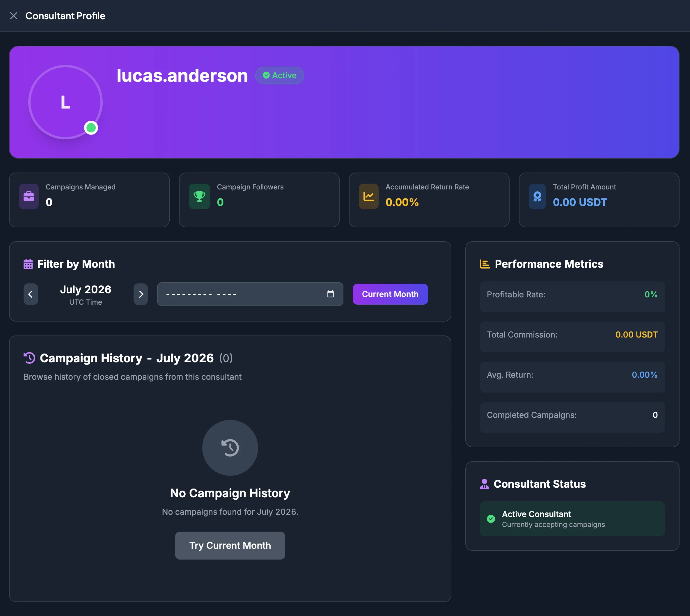Click the chart Accumulated Return Rate icon
This screenshot has width=690, height=616.
368,196
